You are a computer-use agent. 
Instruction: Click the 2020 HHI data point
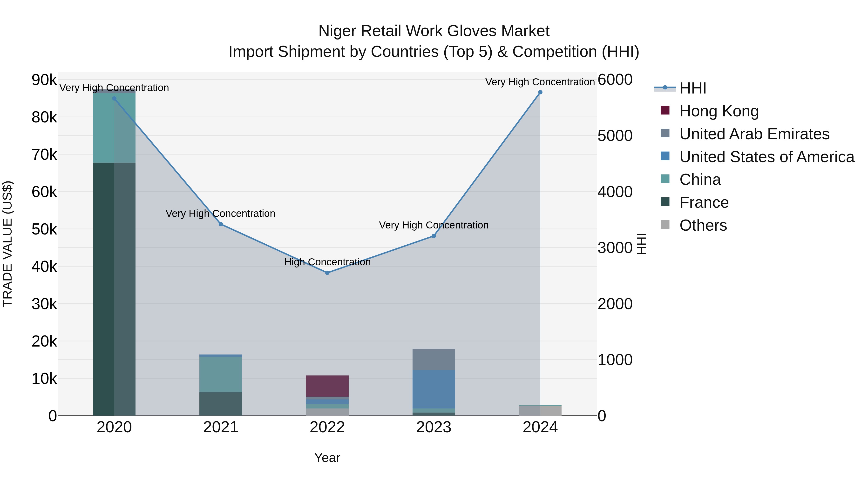[x=114, y=99]
